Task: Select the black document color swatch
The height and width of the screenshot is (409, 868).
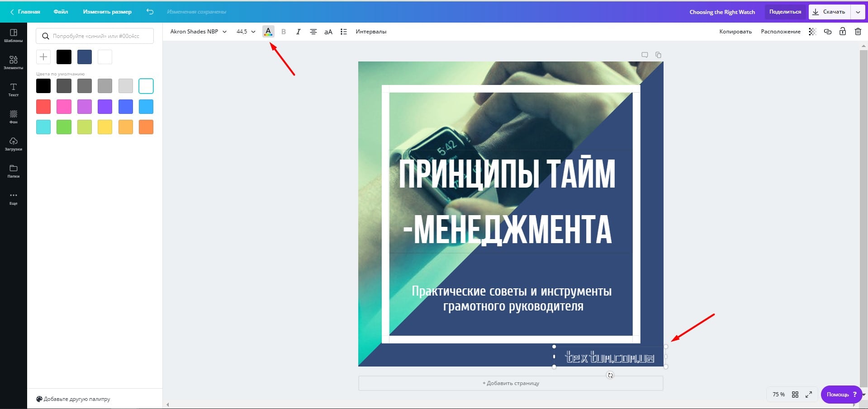Action: pos(64,57)
